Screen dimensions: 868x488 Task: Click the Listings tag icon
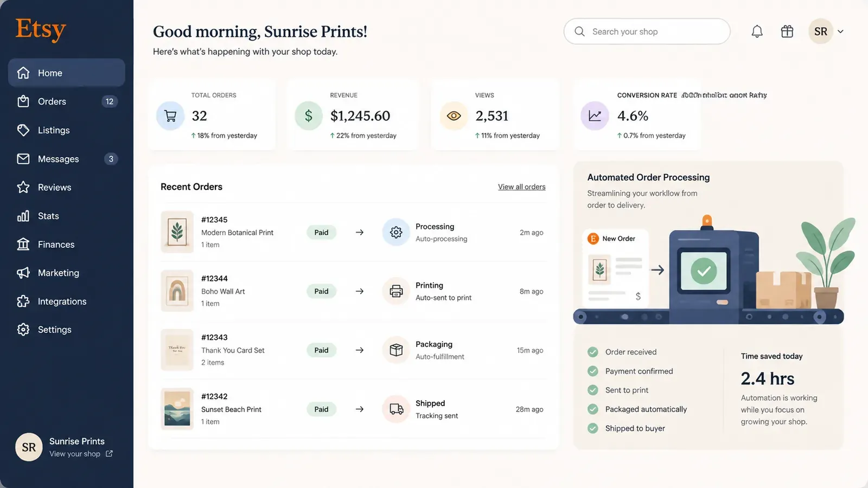pyautogui.click(x=23, y=130)
